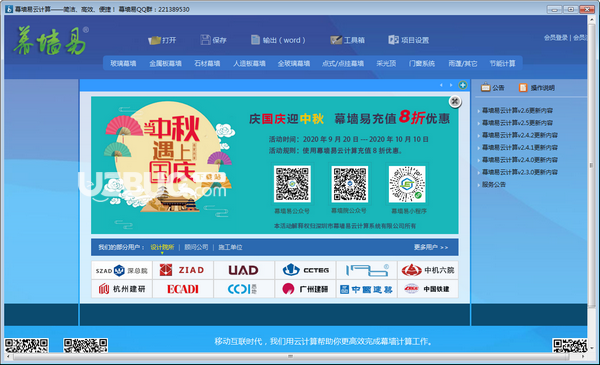Screen dimensions: 600x365
Task: Select the 施工单位 user tab
Action: (230, 247)
